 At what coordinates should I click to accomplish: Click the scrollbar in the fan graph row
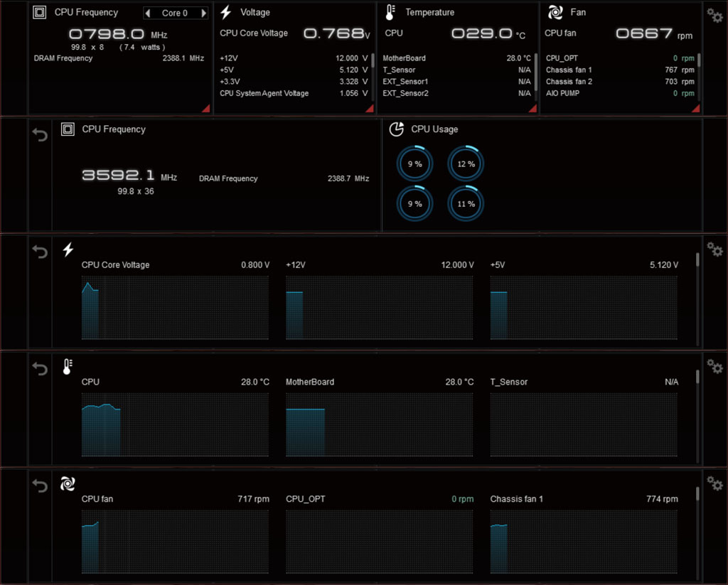(x=697, y=493)
